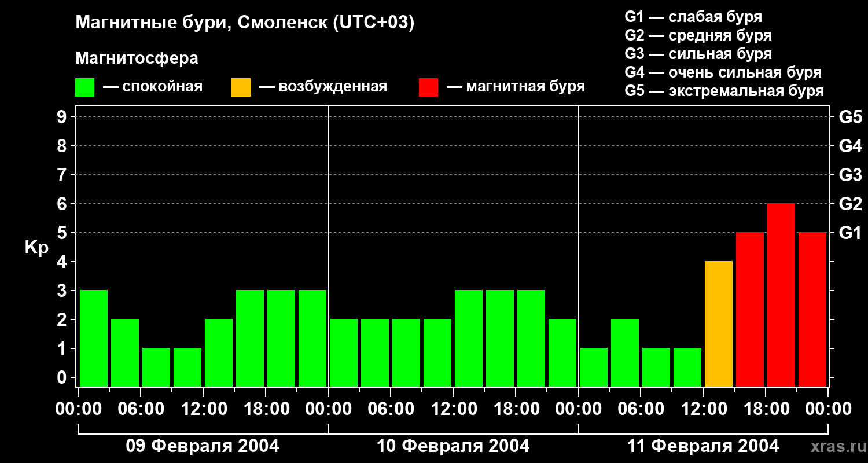Open the xras.ru watermark link
Screen dimensions: 868x463
(x=836, y=447)
